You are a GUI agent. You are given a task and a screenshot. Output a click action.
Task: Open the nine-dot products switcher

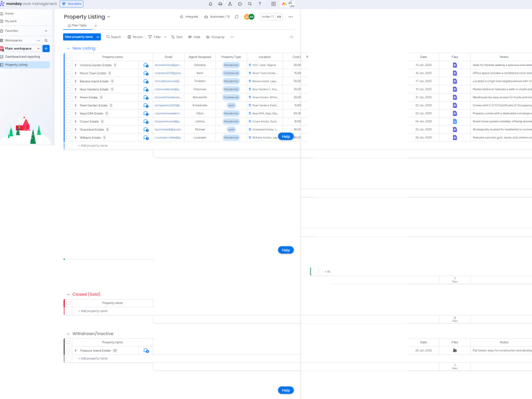pyautogui.click(x=273, y=4)
